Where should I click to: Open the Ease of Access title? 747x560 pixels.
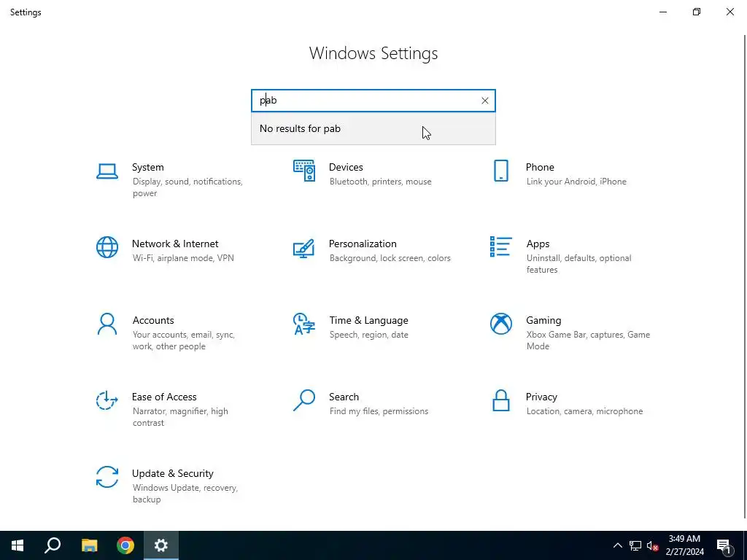click(x=164, y=397)
